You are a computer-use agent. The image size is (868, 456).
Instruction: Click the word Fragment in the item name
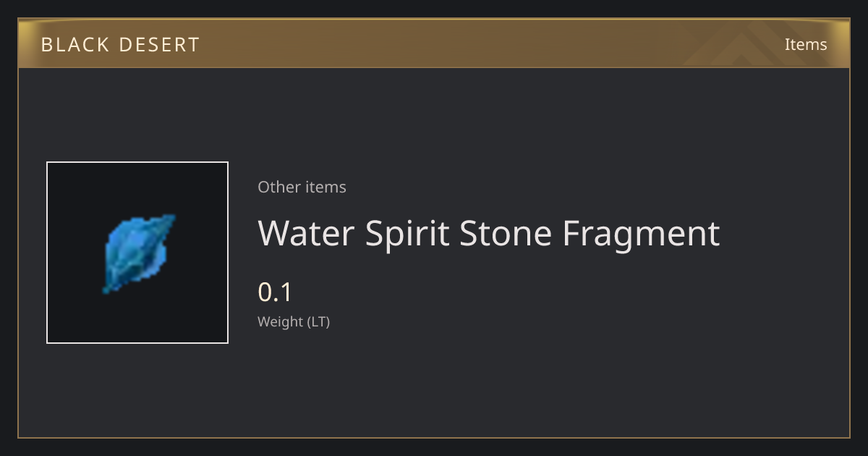tap(641, 235)
